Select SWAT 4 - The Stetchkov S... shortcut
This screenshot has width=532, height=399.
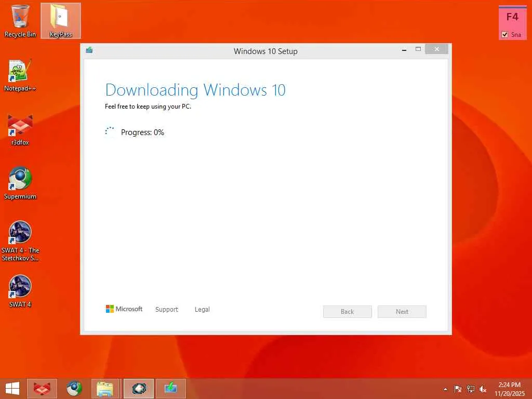tap(20, 241)
